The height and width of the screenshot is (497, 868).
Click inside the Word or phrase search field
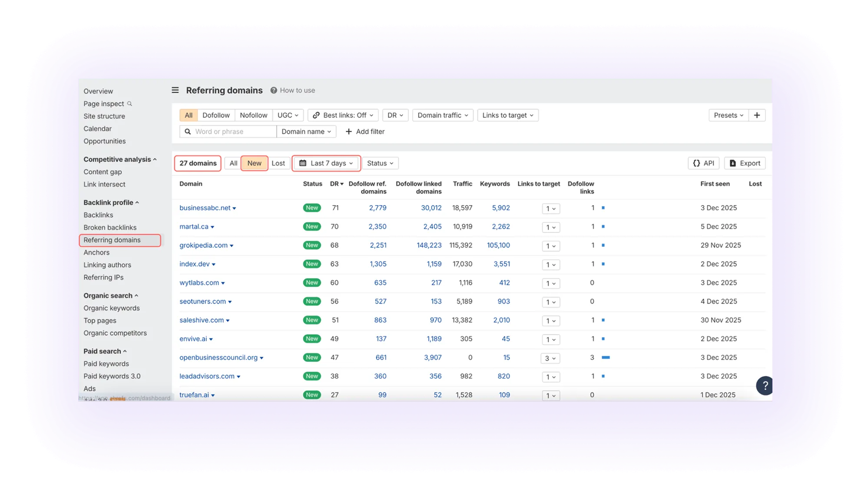point(226,131)
